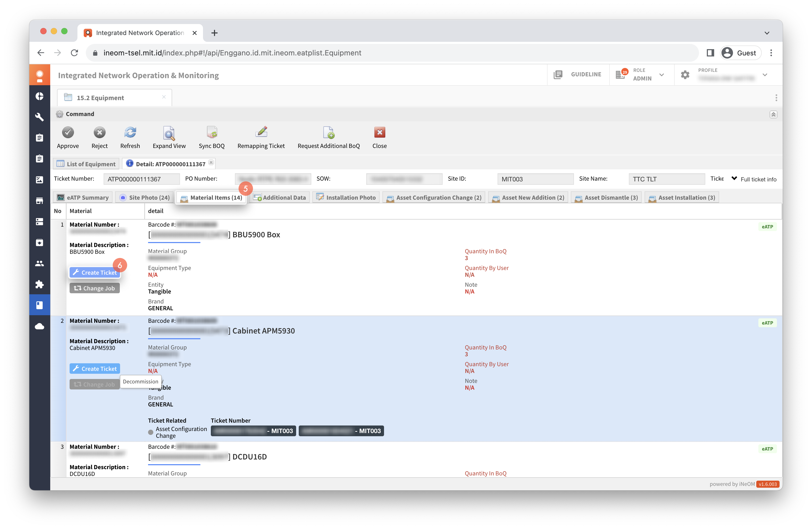Open the pie chart dashboard sidebar icon
This screenshot has width=812, height=529.
point(40,96)
